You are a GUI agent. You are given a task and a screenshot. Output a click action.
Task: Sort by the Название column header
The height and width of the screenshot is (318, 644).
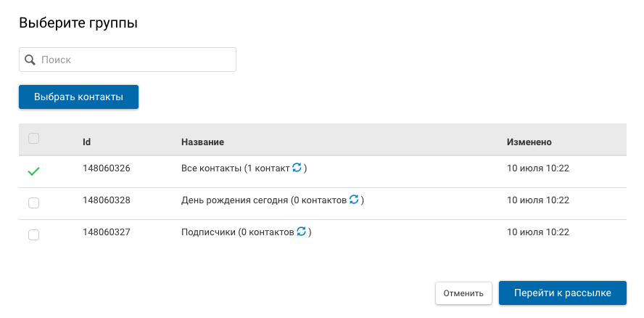pos(202,142)
